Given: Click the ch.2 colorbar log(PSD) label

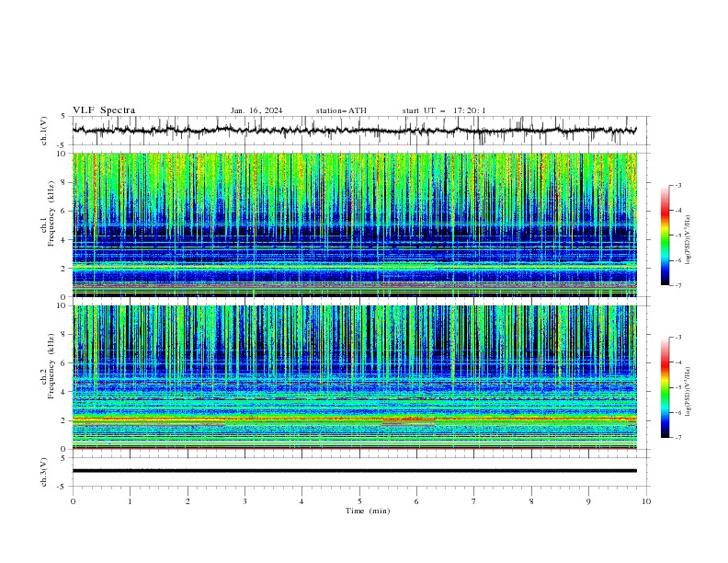Looking at the screenshot, I should click(x=688, y=392).
